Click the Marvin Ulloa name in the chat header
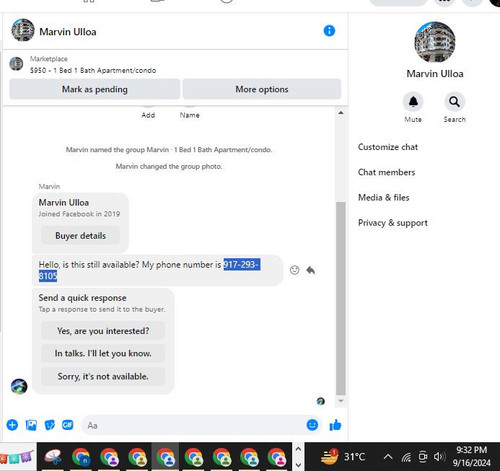Viewport: 500px width, 471px height. point(68,32)
